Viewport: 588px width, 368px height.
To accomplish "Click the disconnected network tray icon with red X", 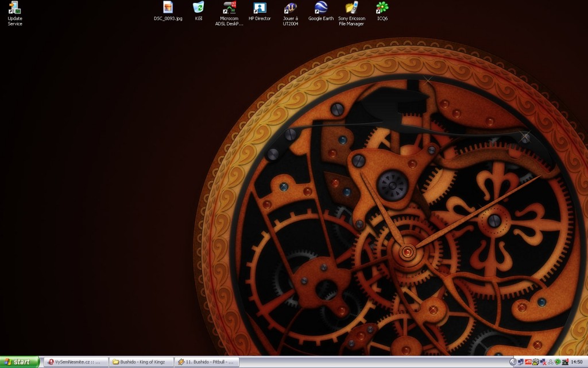I will click(x=543, y=362).
